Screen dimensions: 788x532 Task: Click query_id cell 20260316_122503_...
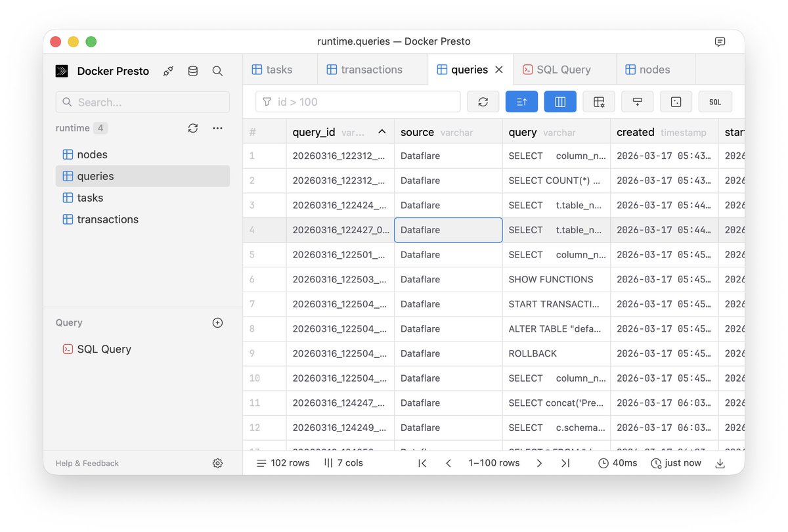coord(340,279)
